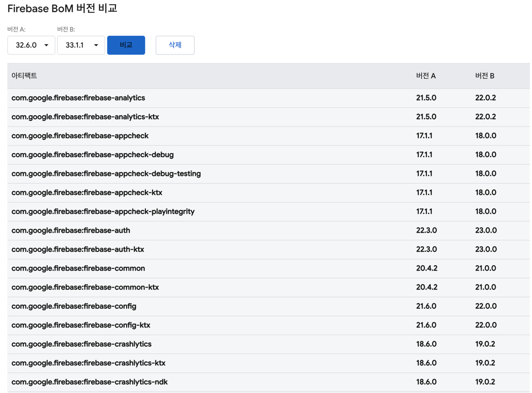Click version B 22.0.0 for firebase-config

click(x=486, y=306)
